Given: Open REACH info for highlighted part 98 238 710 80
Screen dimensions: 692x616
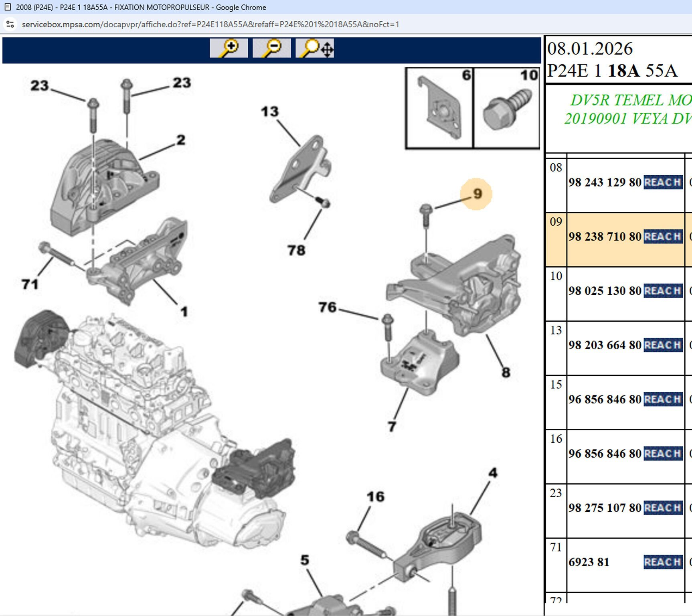Looking at the screenshot, I should (x=663, y=237).
